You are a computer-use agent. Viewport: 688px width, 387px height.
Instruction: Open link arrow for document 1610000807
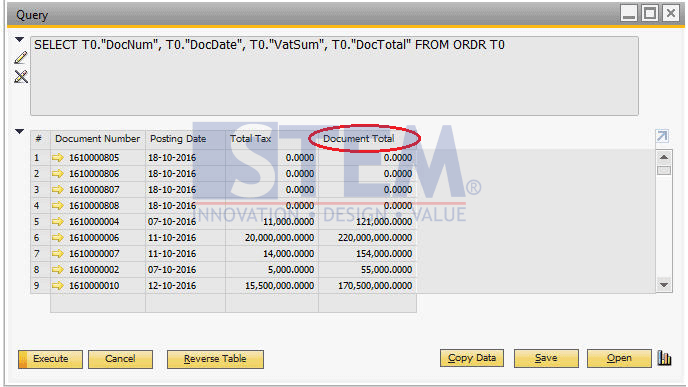(x=57, y=190)
